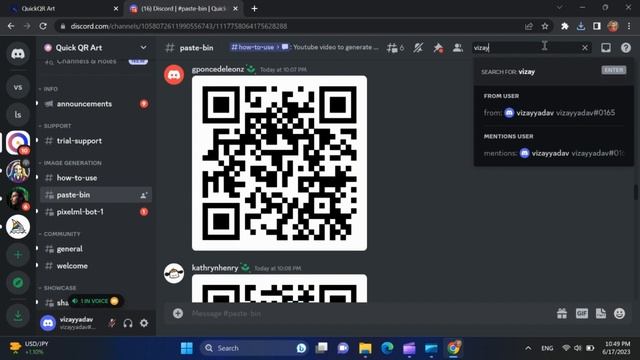Image resolution: width=640 pixels, height=360 pixels.
Task: Open the announcements channel
Action: click(96, 104)
